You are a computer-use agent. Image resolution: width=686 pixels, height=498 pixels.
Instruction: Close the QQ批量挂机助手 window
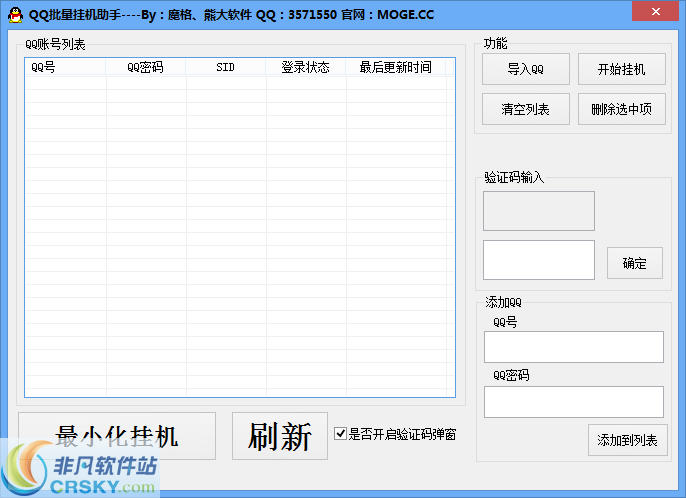(x=655, y=11)
